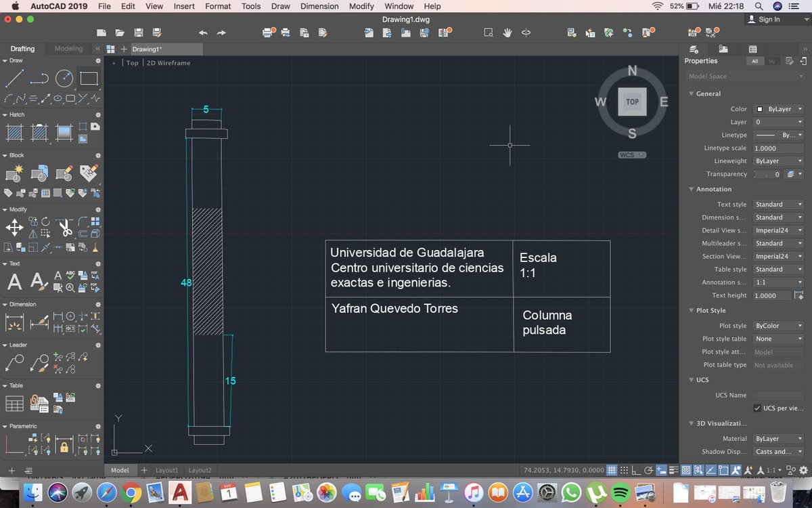Click the parametric dimensional constraint lock icon

pos(64,445)
